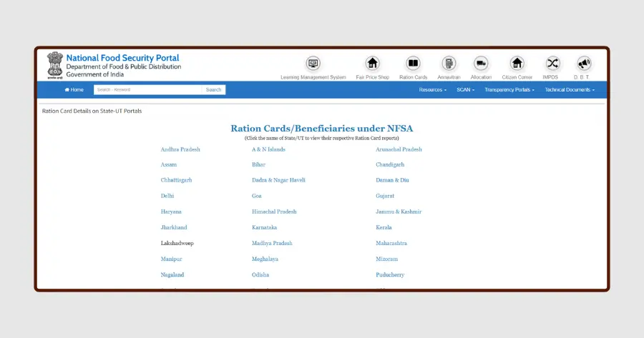Open the IMPDS shuffle icon
644x338 pixels.
pos(552,64)
